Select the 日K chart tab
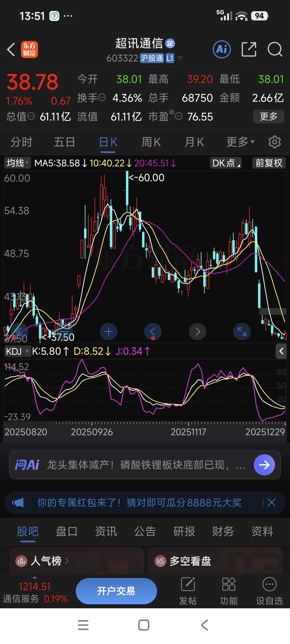 pos(108,142)
